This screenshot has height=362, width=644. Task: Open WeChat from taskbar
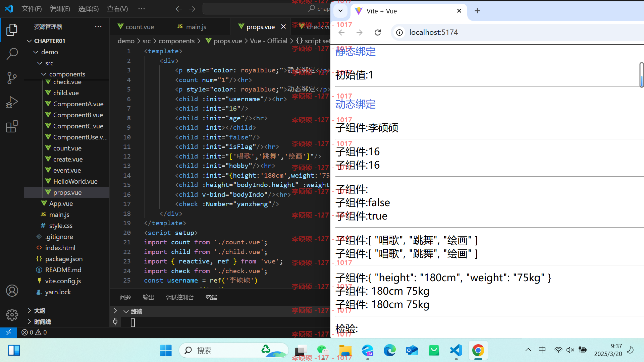click(x=323, y=351)
